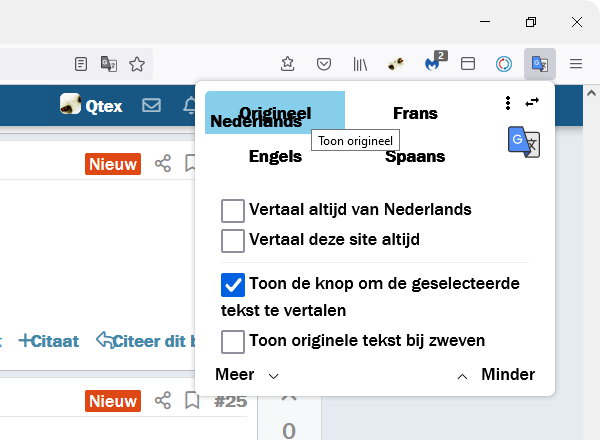
Task: Click the Google Translate logo
Action: 523,142
